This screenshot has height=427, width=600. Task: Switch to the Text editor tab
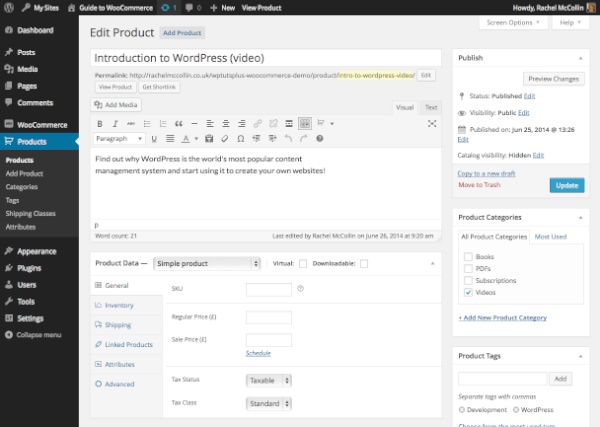pyautogui.click(x=431, y=108)
